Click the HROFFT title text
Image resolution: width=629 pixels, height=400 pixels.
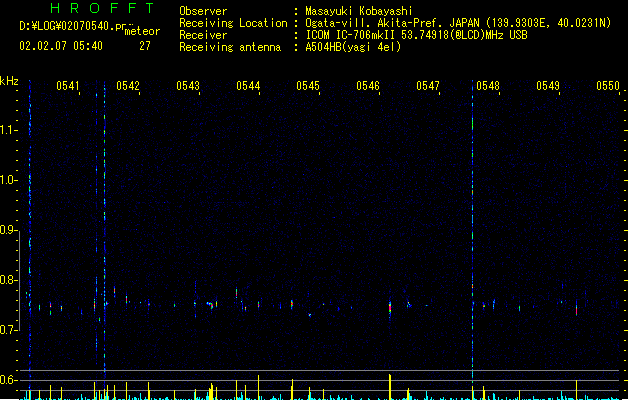click(x=103, y=8)
